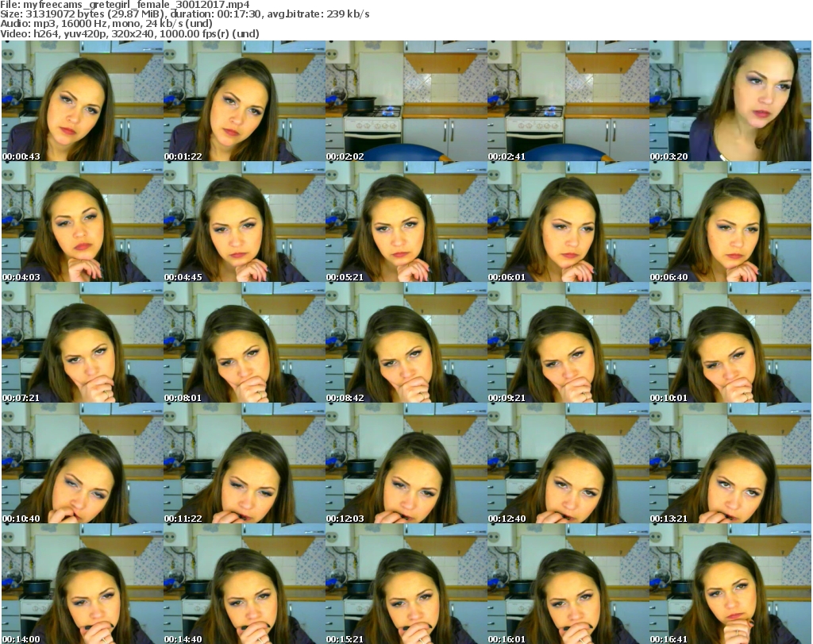Open the frame stamped 00:06:40
Image resolution: width=813 pixels, height=644 pixels.
pyautogui.click(x=730, y=222)
